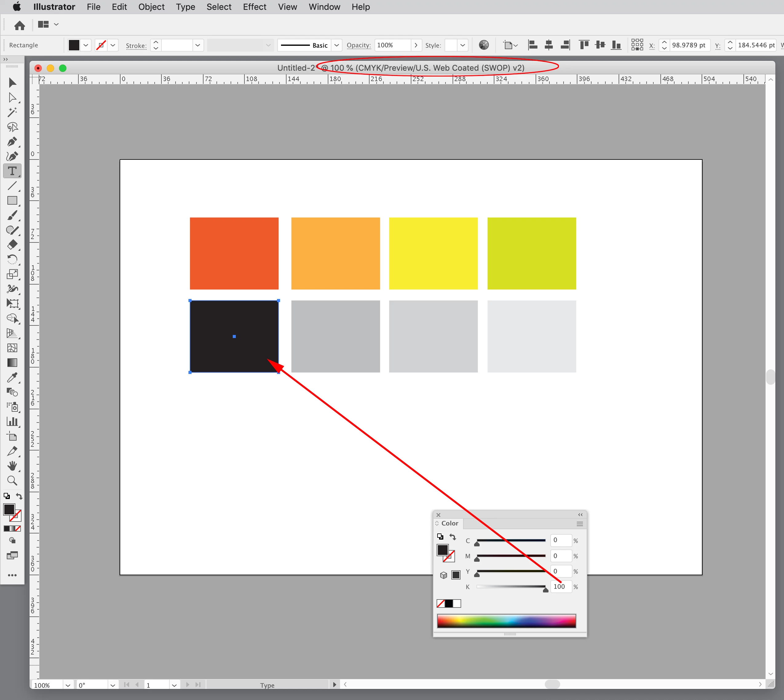Expand the Opacity options arrow

point(416,45)
